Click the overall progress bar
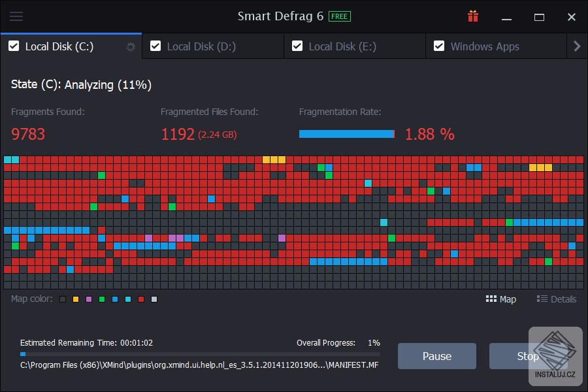The width and height of the screenshot is (588, 392). click(200, 353)
